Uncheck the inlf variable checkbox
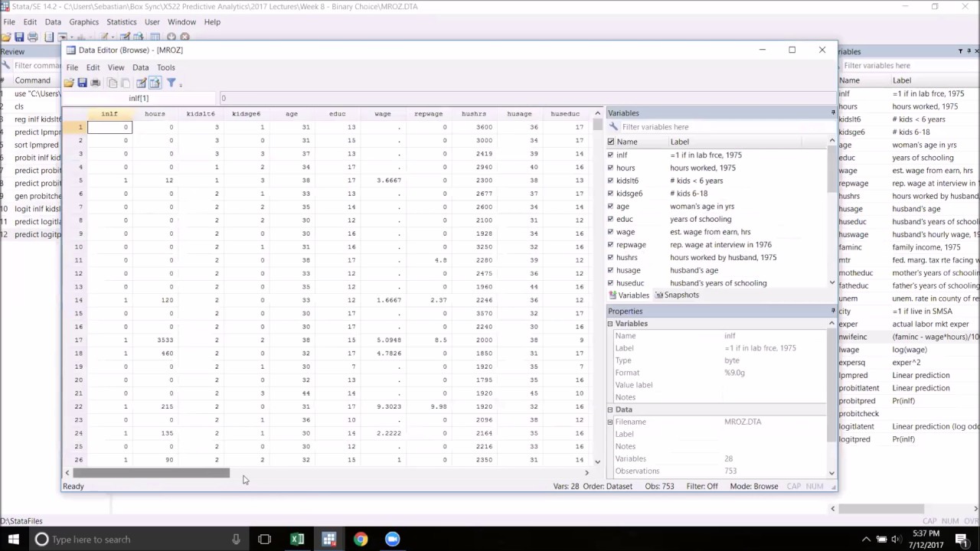The image size is (980, 551). [611, 155]
